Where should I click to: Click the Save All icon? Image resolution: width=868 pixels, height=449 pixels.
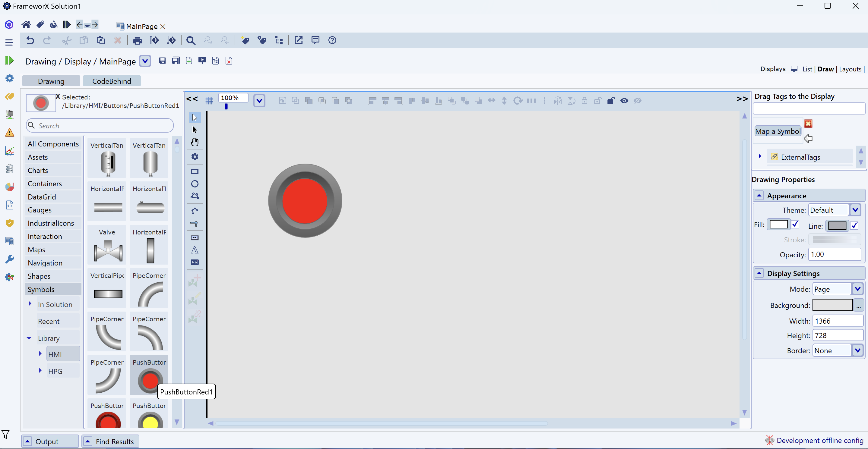[176, 61]
